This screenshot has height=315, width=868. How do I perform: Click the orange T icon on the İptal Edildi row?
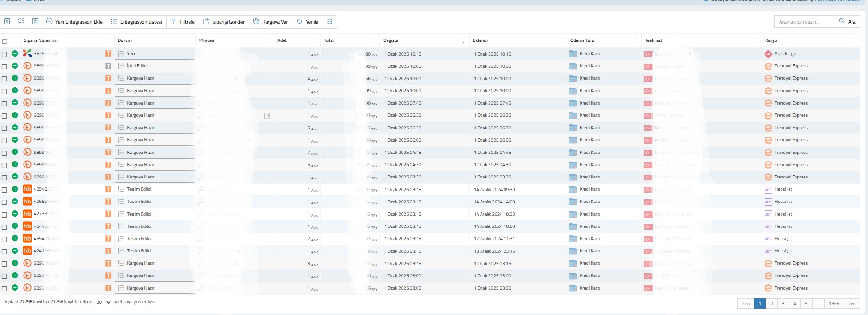click(x=108, y=66)
